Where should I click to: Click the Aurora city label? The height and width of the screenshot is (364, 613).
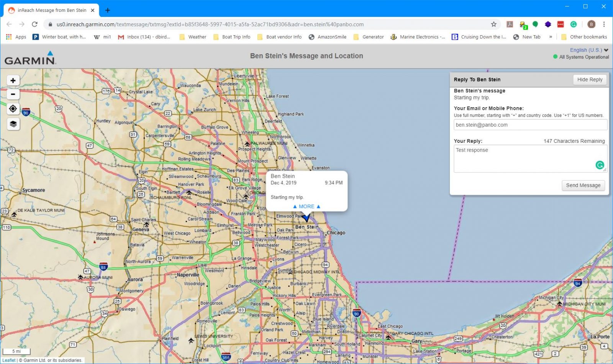[135, 279]
